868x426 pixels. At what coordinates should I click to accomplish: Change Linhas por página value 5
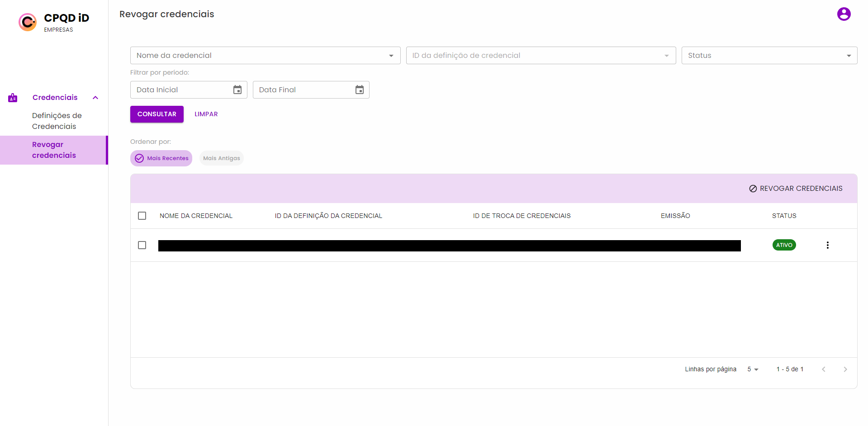click(x=752, y=369)
